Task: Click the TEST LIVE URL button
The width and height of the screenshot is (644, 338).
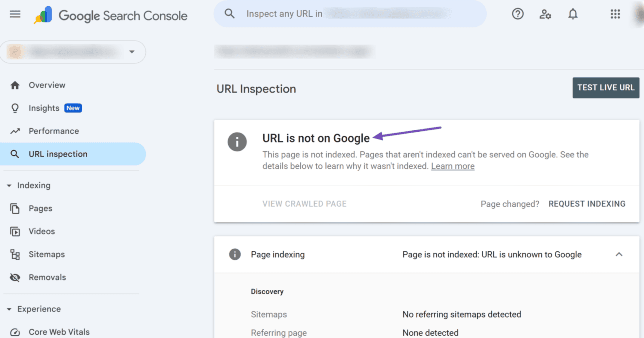Action: point(606,88)
